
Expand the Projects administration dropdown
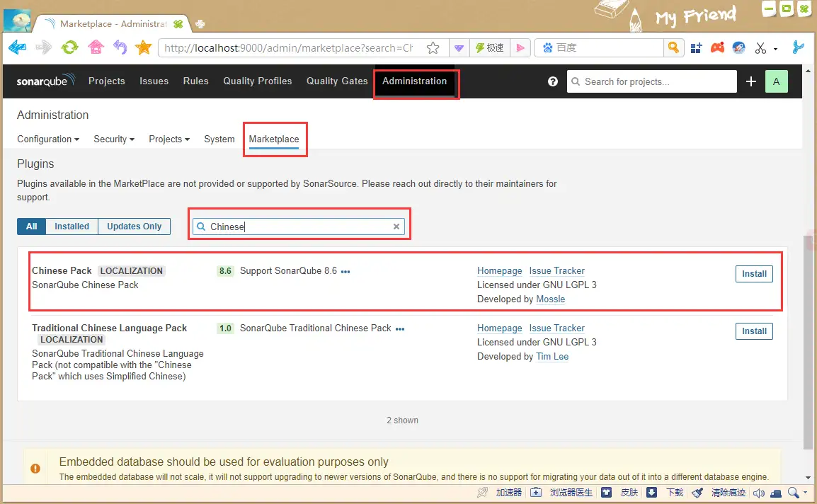pyautogui.click(x=168, y=139)
